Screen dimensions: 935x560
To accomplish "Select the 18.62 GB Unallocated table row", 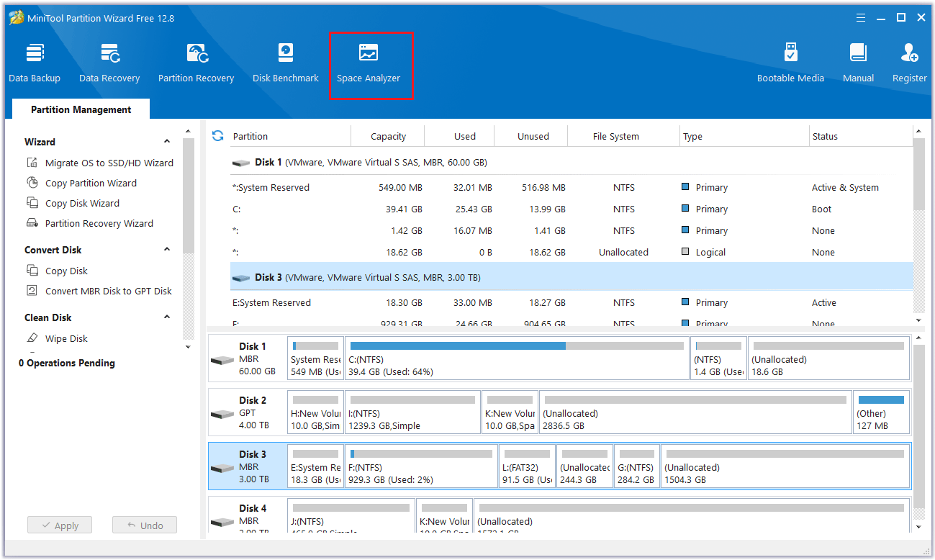I will coord(572,252).
